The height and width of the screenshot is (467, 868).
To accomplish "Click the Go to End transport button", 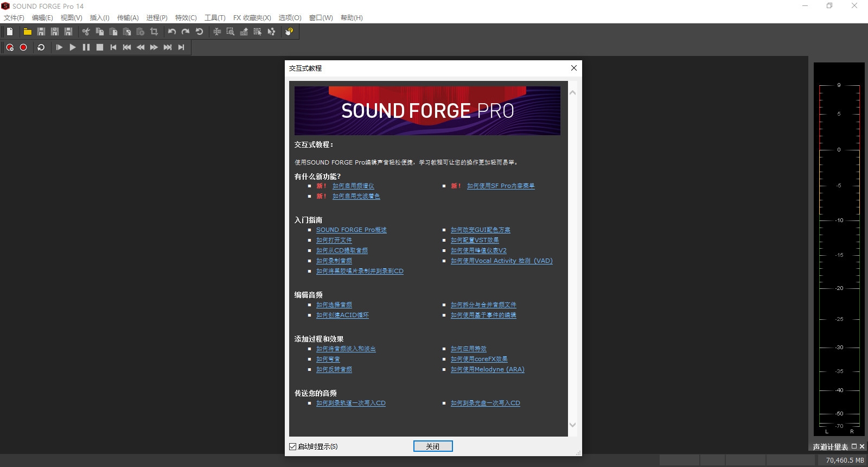I will 181,47.
